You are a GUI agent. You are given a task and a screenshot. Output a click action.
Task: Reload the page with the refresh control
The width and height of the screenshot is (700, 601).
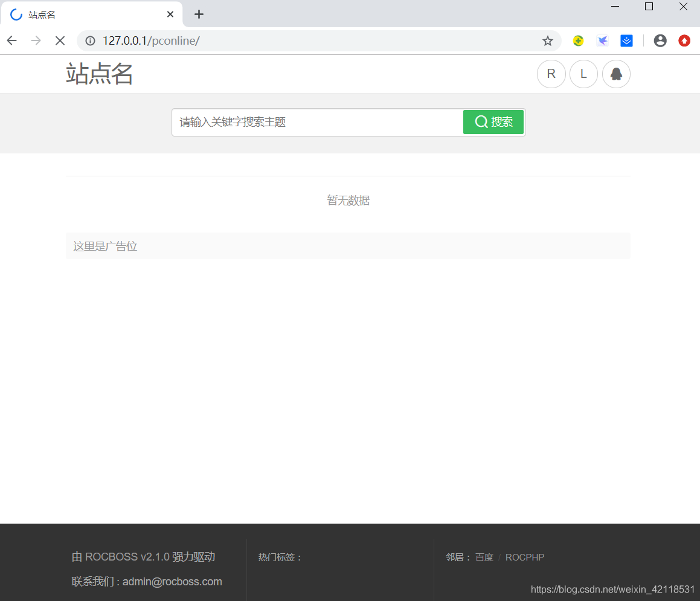coord(60,40)
